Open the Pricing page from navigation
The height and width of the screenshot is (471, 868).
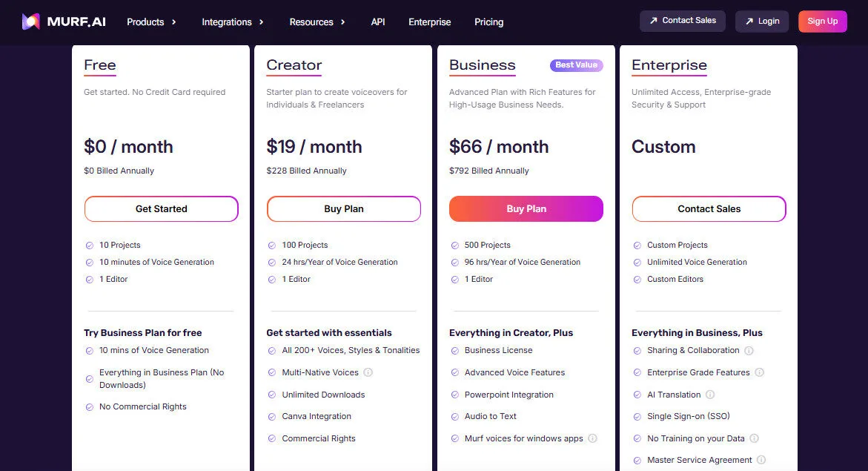point(488,22)
